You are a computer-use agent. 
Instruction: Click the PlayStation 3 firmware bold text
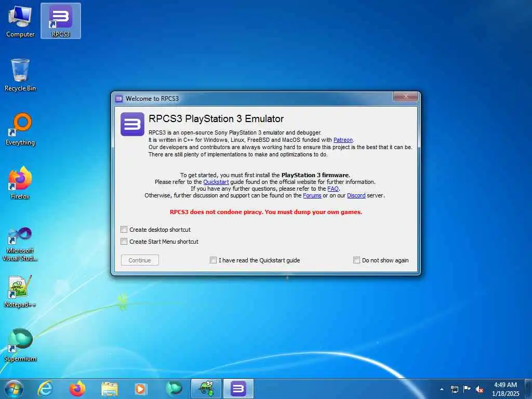tap(315, 175)
